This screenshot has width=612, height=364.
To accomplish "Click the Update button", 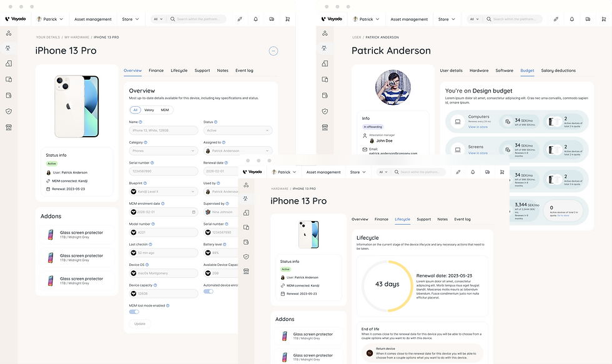I will [x=140, y=323].
